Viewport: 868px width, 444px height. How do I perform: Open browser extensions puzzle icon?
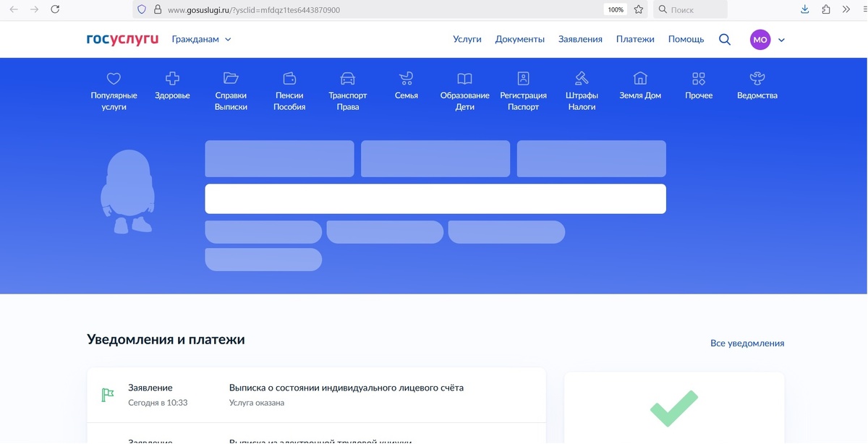826,9
